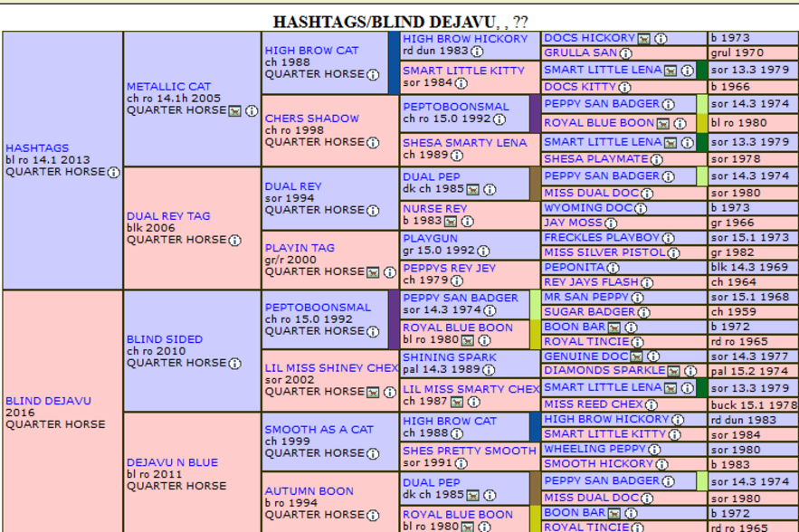Screen dimensions: 799x532
Task: Open FRECKLES PLAYBOY link
Action: 602,237
